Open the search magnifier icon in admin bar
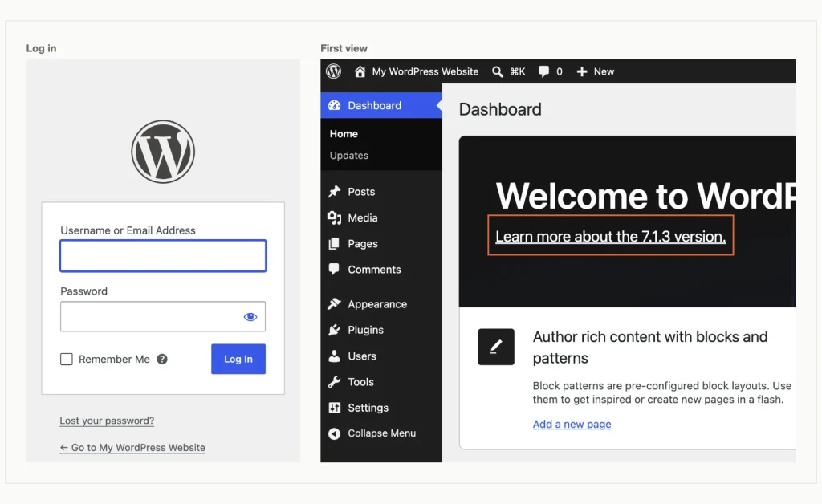 (x=497, y=71)
